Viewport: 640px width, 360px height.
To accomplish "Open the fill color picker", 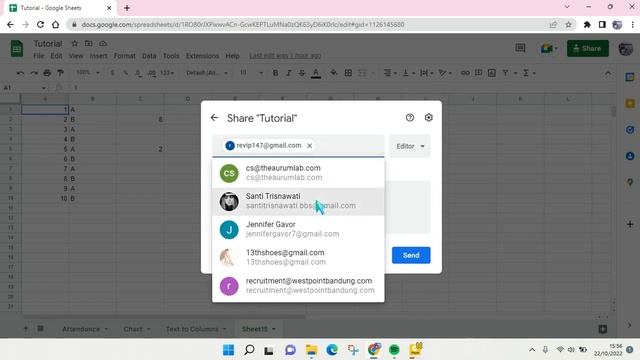I will pyautogui.click(x=334, y=73).
